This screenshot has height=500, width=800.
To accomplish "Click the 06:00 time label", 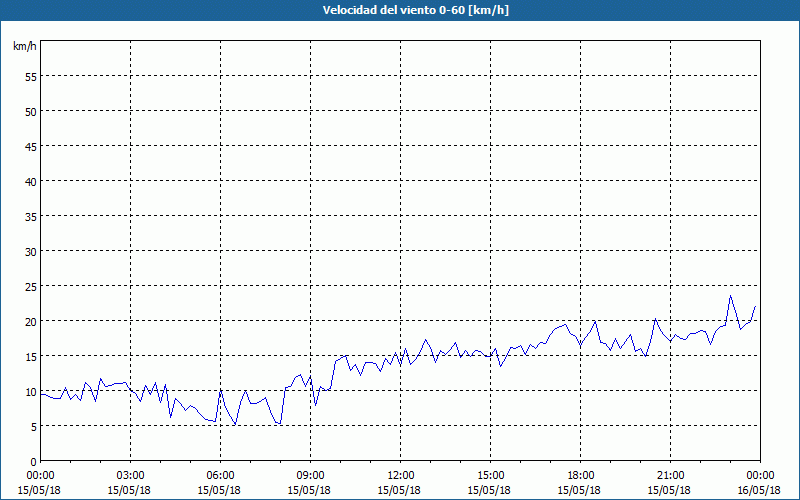I will coord(220,476).
